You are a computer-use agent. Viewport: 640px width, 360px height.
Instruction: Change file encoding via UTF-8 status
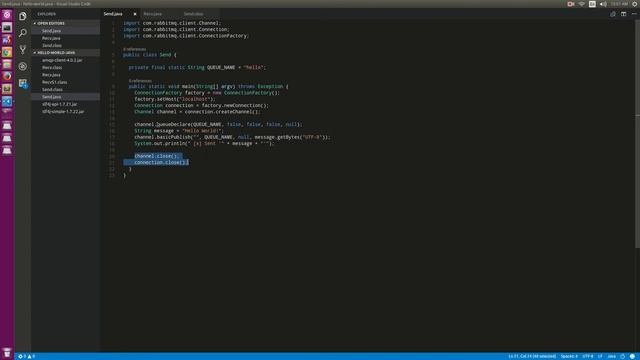pyautogui.click(x=588, y=356)
